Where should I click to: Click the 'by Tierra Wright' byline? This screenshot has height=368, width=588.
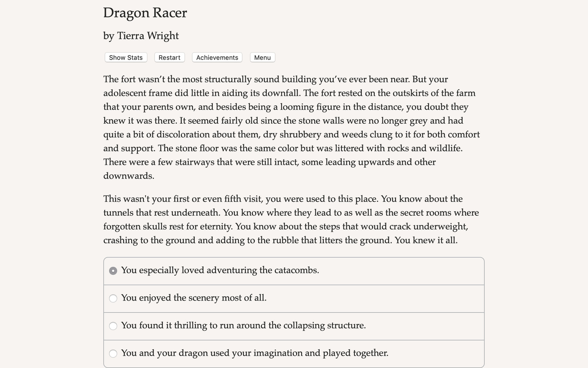point(141,35)
